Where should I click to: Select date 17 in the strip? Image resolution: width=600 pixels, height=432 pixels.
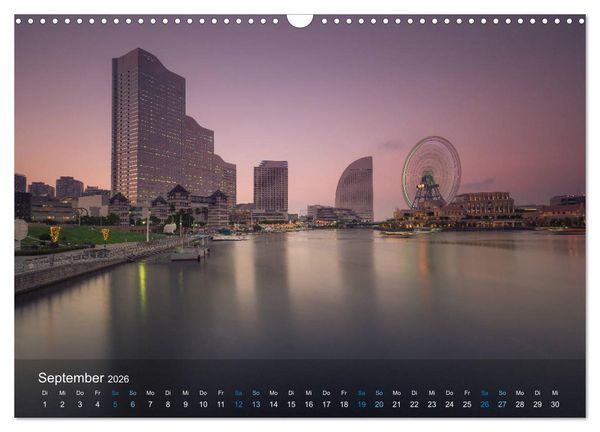point(326,404)
